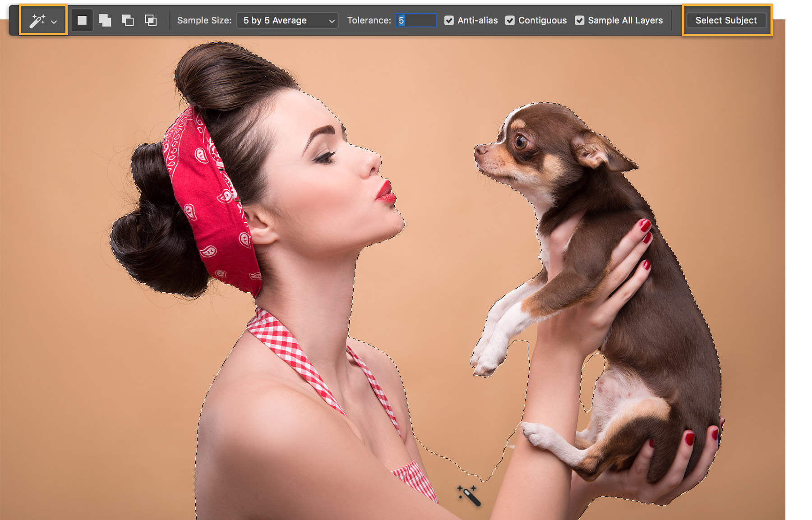Click the Subtract from Selection icon
This screenshot has width=812, height=520.
tap(129, 20)
